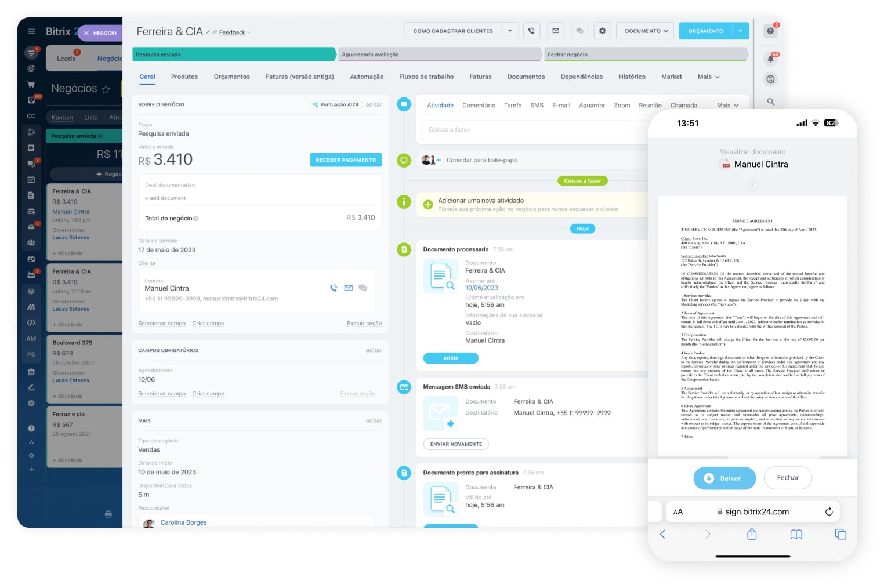Click the phone call icon in top toolbar

[531, 31]
